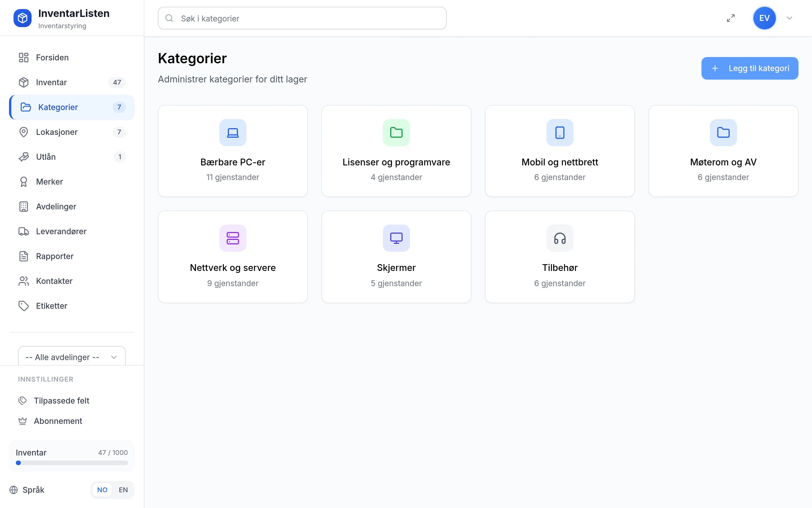Click the Avdelinger building icon
812x508 pixels.
pos(23,207)
